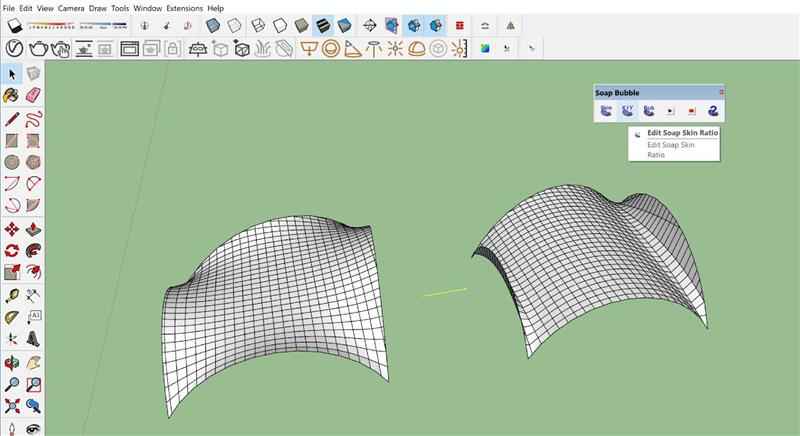Choose the Rotated Rectangle tool
The height and width of the screenshot is (436, 800).
(33, 141)
